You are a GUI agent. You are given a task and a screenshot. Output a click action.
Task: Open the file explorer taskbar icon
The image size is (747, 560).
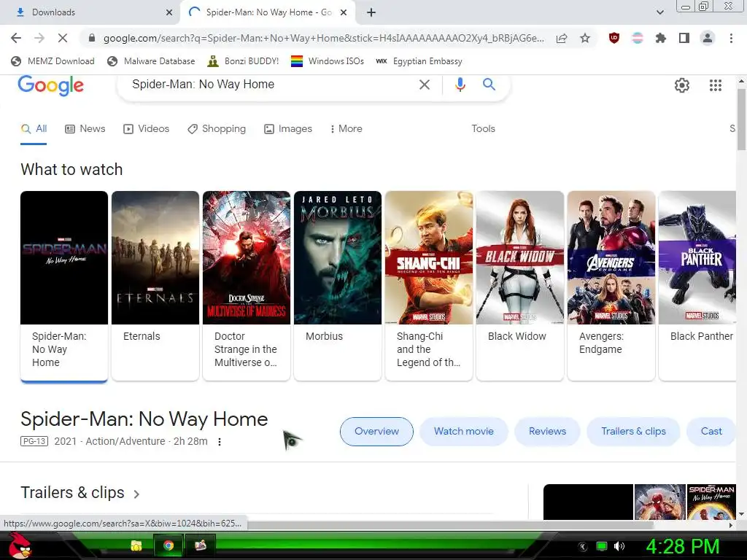click(x=136, y=545)
